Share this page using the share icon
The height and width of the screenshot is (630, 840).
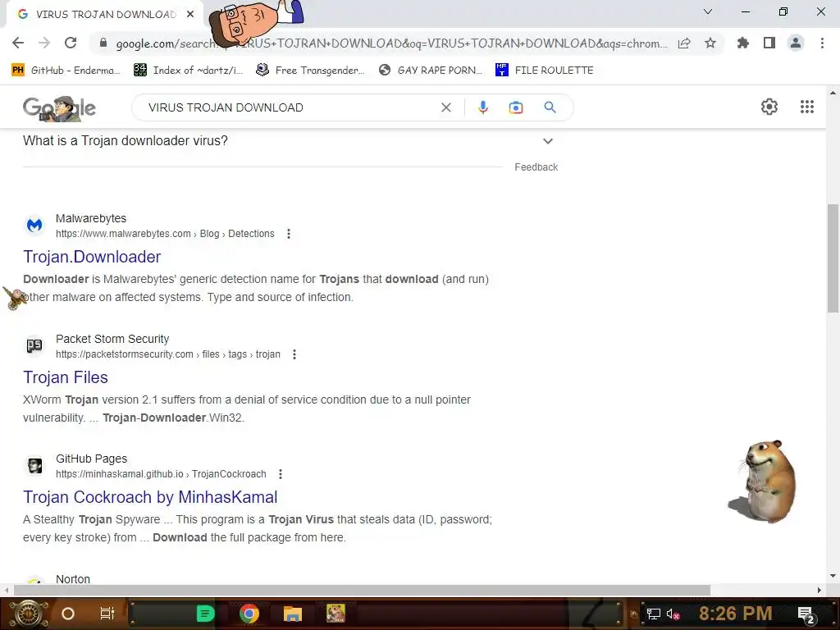684,43
